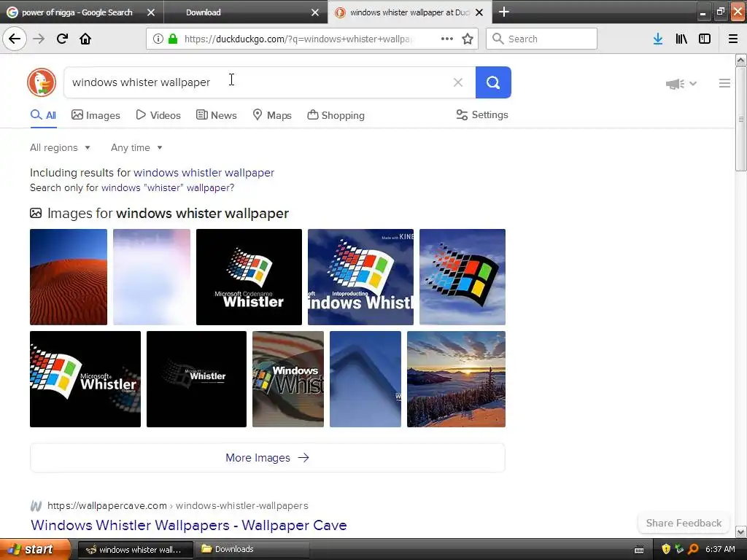Click the More Images button

coord(267,458)
